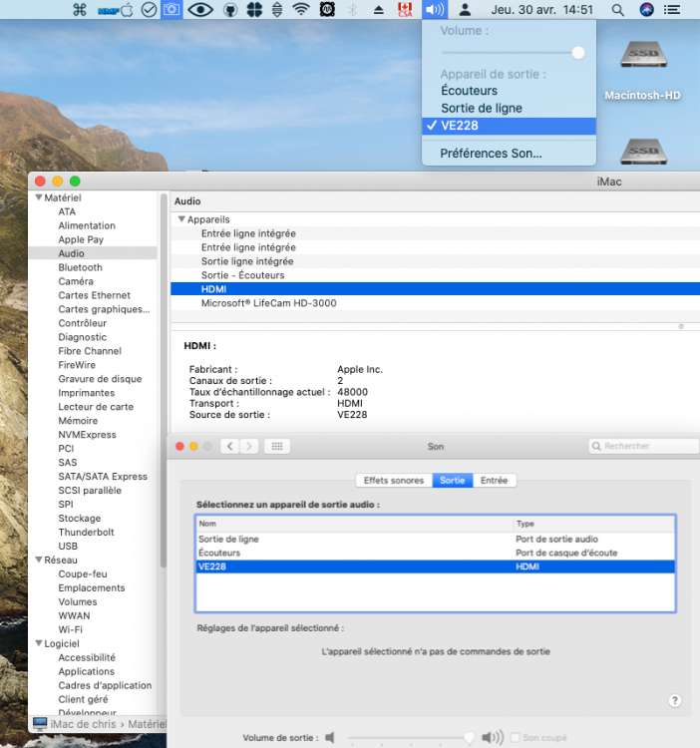Go back in Son preferences window
The height and width of the screenshot is (748, 700).
(x=229, y=447)
